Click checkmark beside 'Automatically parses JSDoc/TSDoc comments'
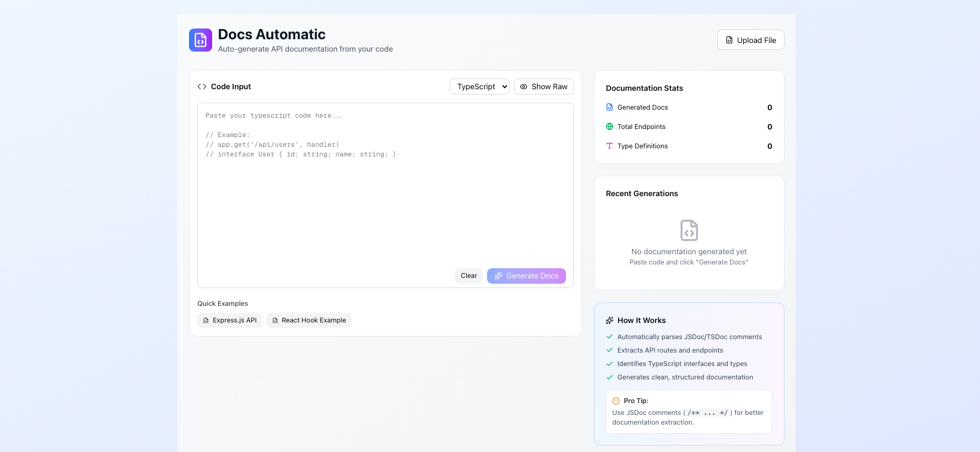The height and width of the screenshot is (452, 980). [609, 337]
